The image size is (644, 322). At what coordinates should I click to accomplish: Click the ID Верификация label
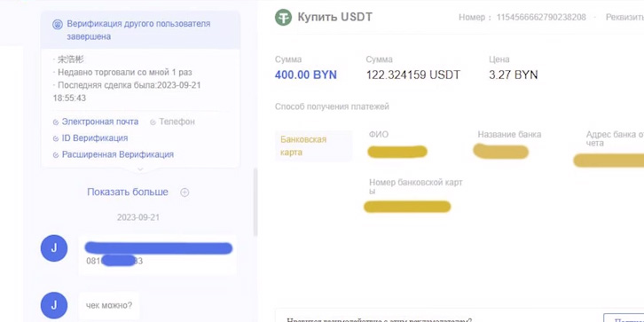click(94, 138)
